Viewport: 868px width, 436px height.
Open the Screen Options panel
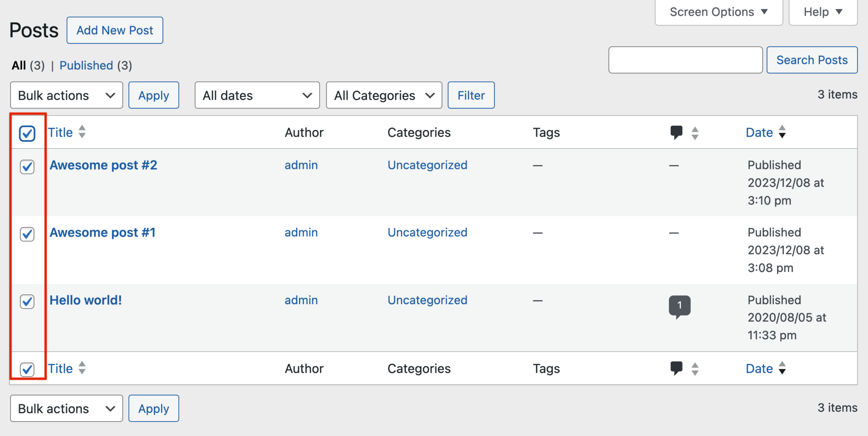718,11
